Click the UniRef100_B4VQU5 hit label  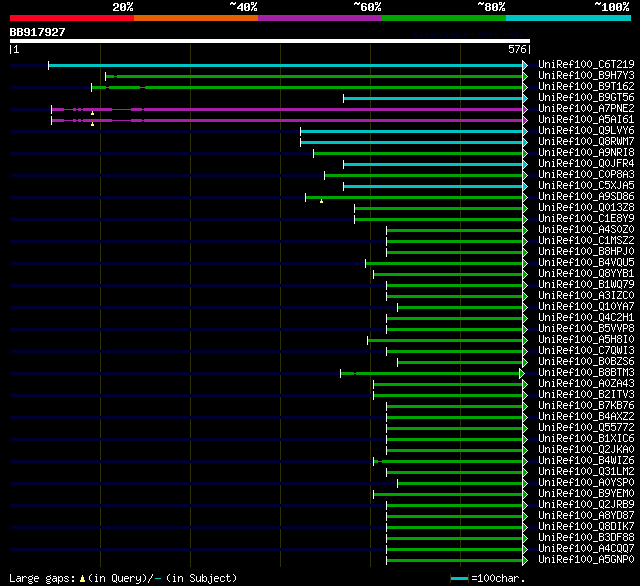586,263
